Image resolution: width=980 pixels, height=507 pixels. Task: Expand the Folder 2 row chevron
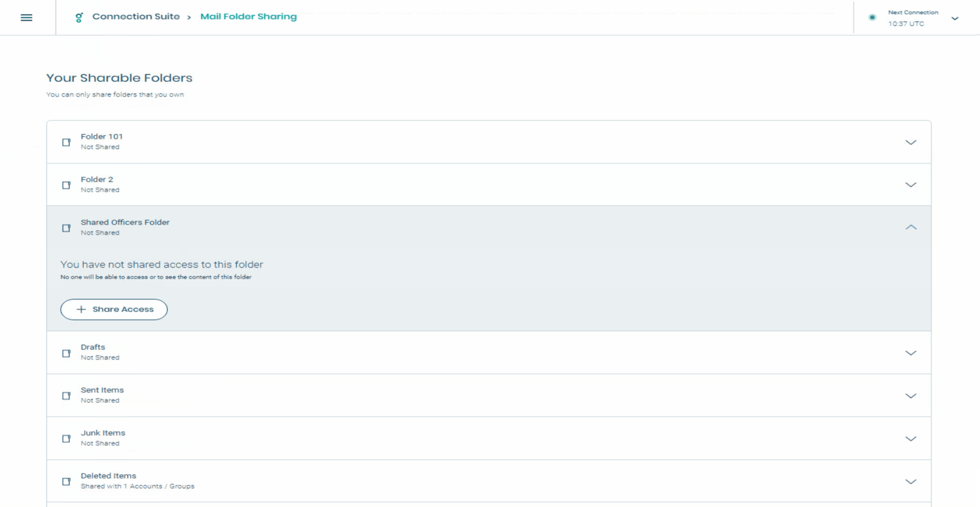click(910, 185)
